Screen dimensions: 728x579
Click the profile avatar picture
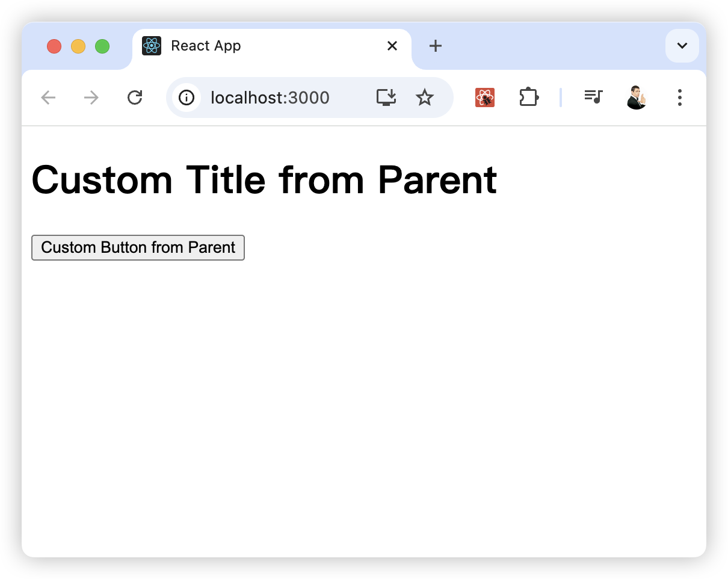click(x=637, y=98)
